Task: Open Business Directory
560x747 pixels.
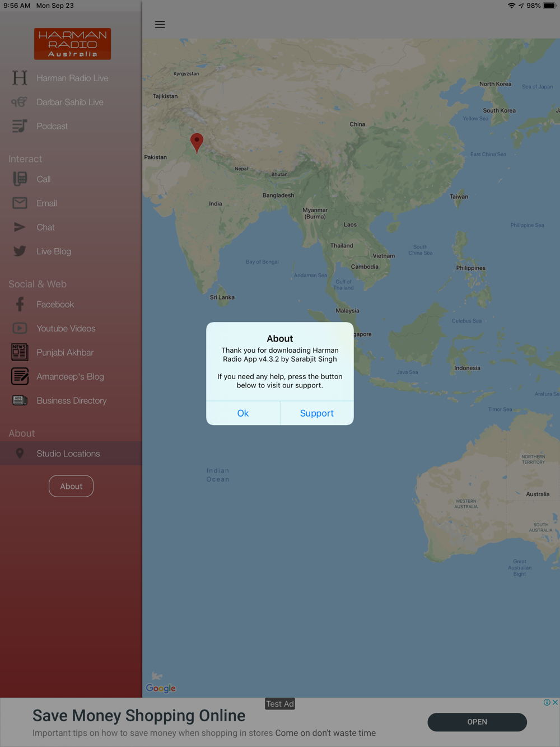Action: click(x=71, y=401)
